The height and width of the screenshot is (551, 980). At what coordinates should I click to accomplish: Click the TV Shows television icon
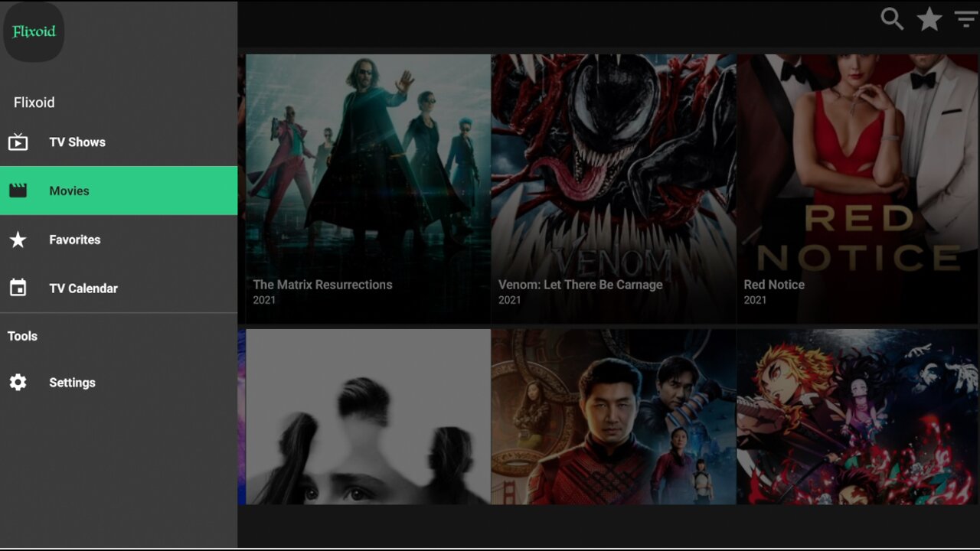(18, 142)
